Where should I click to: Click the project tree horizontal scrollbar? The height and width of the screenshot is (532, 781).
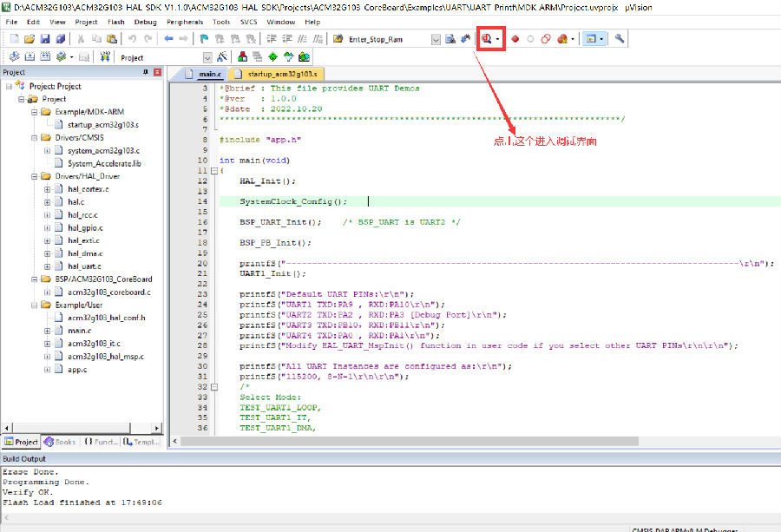(x=78, y=428)
